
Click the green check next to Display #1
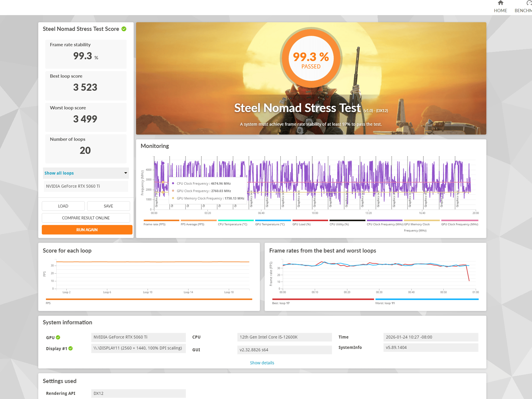[x=71, y=348]
